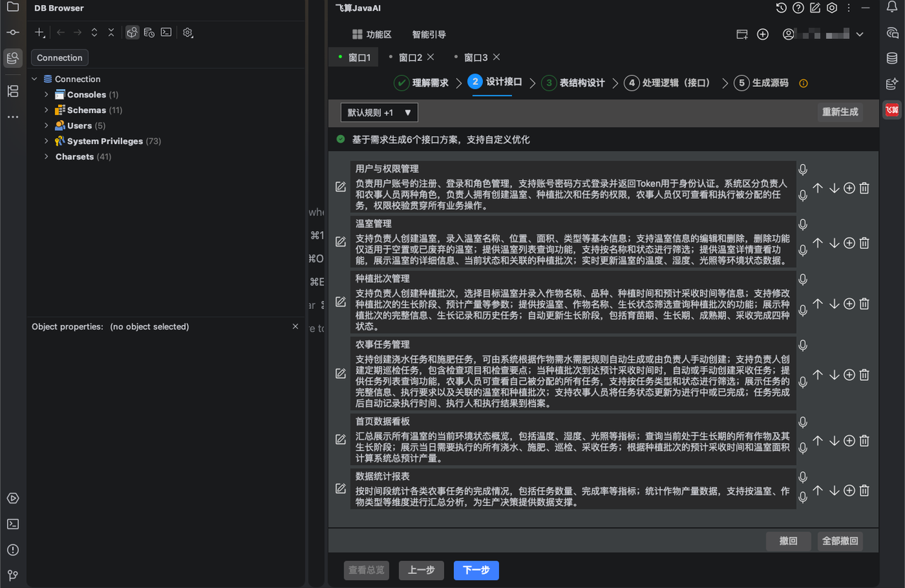Add an entry after 数据统计报表
905x588 pixels.
click(x=849, y=490)
